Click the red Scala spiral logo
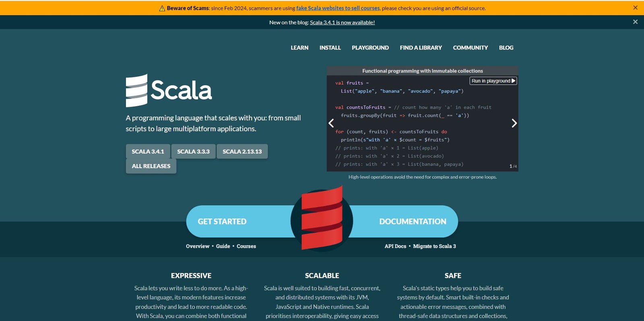This screenshot has width=644, height=321. (322, 218)
